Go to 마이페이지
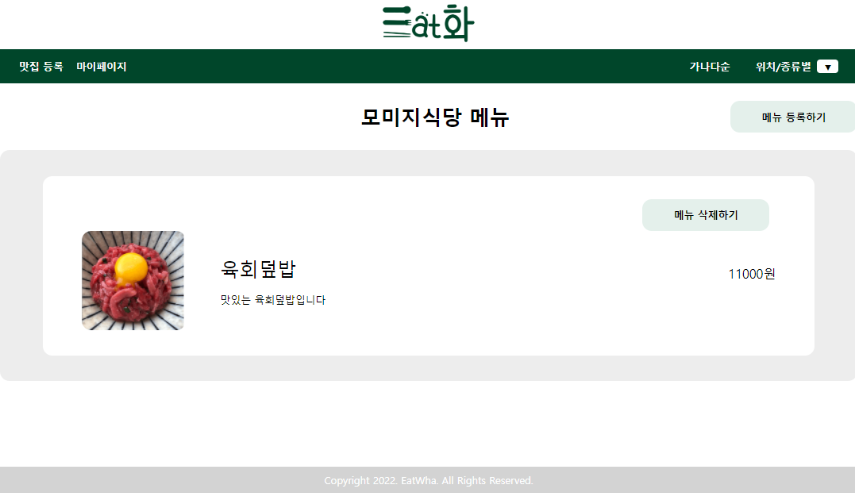855x504 pixels. 102,67
